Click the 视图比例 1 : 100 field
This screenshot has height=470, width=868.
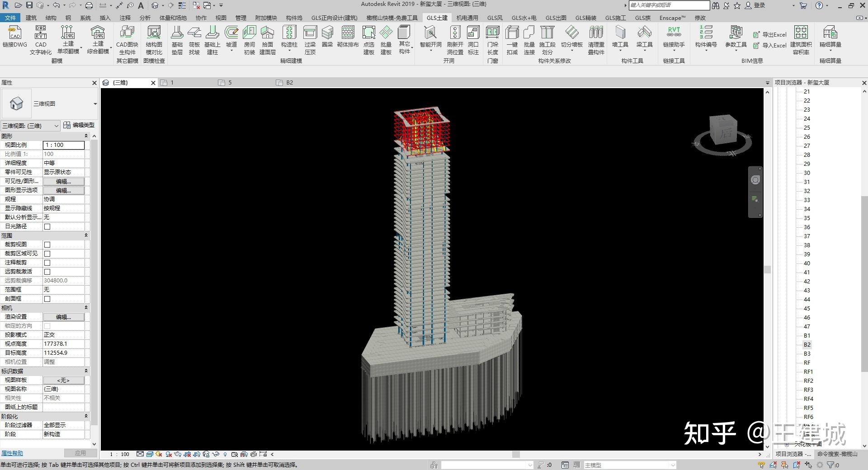[x=64, y=145]
